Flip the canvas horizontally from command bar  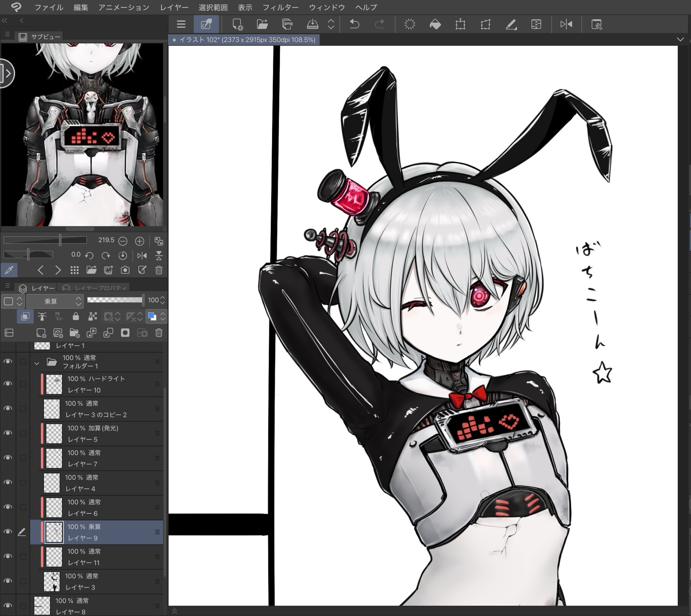pos(566,24)
